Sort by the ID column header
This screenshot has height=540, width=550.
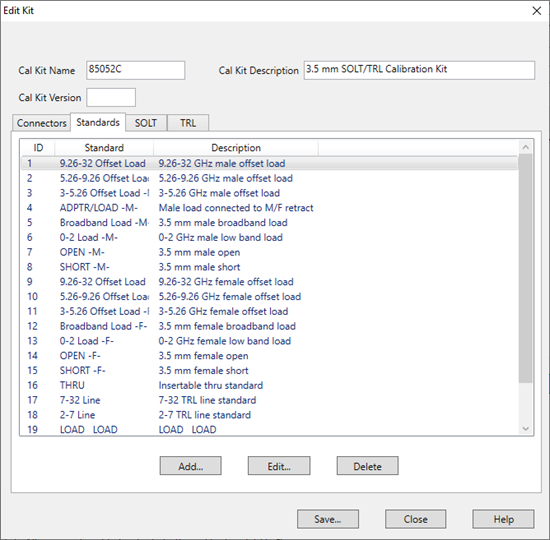click(38, 148)
